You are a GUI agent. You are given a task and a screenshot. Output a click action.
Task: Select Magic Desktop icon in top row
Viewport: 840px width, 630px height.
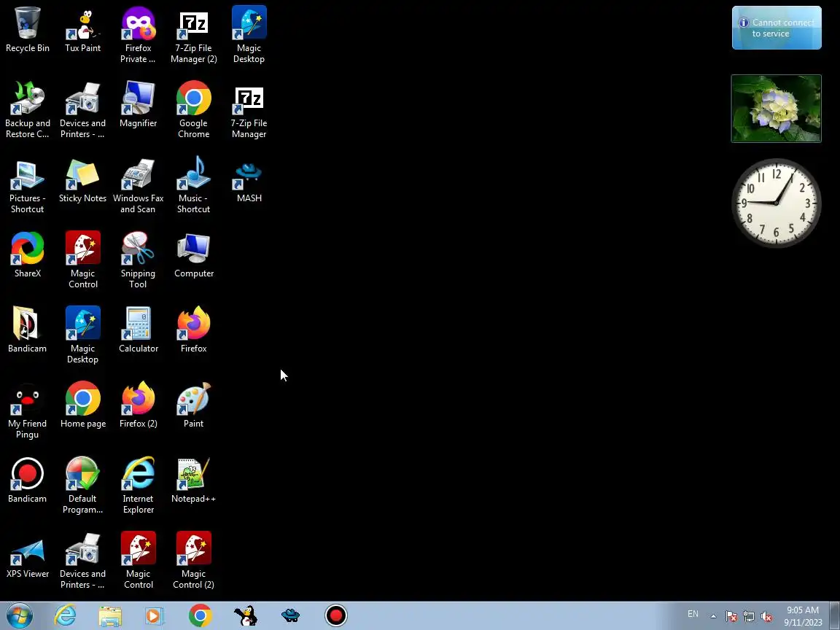pyautogui.click(x=249, y=35)
